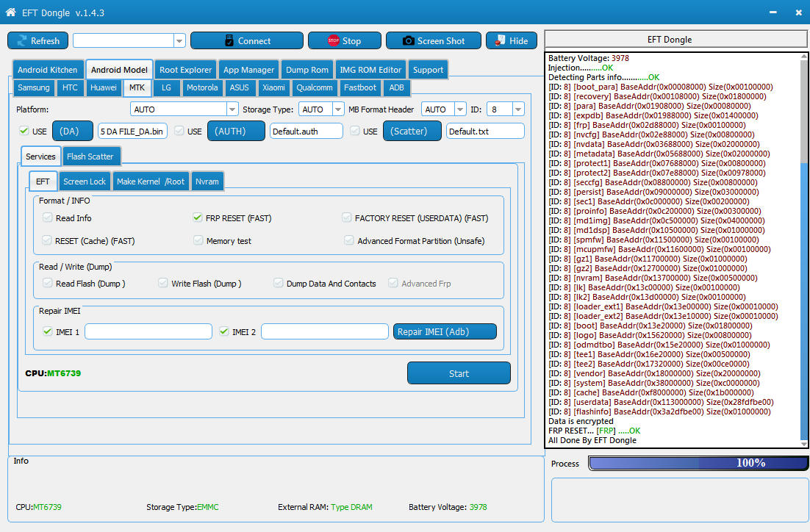Toggle the USE DA file checkbox
Screen dimensions: 810x532
tap(24, 131)
